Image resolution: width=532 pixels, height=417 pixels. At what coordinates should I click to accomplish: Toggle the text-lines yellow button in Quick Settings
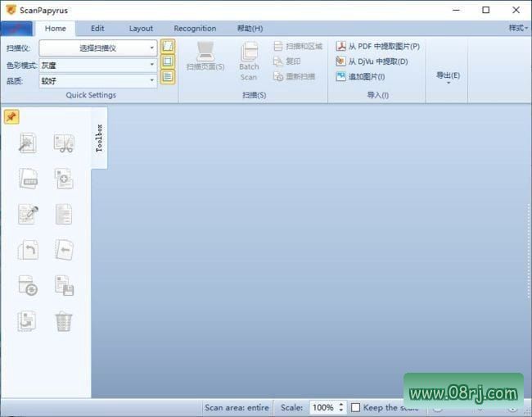pos(168,77)
